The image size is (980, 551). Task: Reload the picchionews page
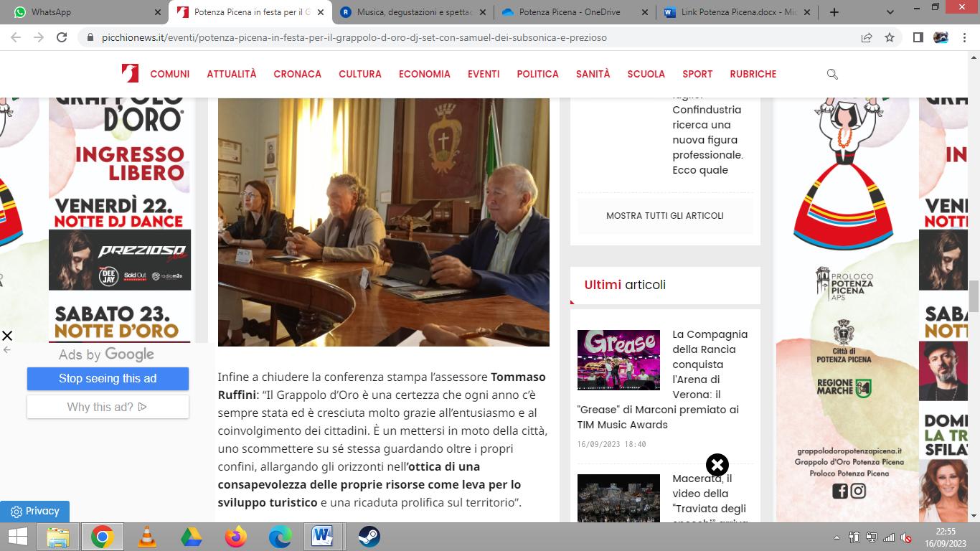pos(62,37)
